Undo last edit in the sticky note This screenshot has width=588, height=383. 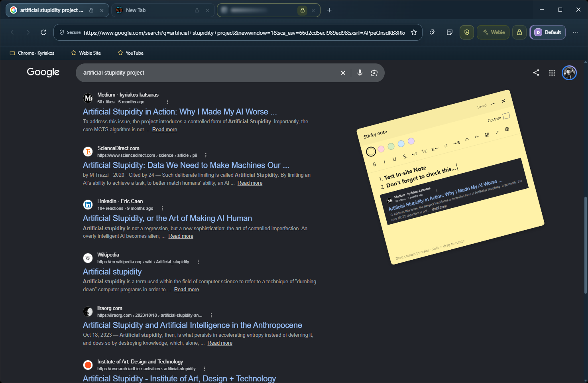(x=467, y=140)
